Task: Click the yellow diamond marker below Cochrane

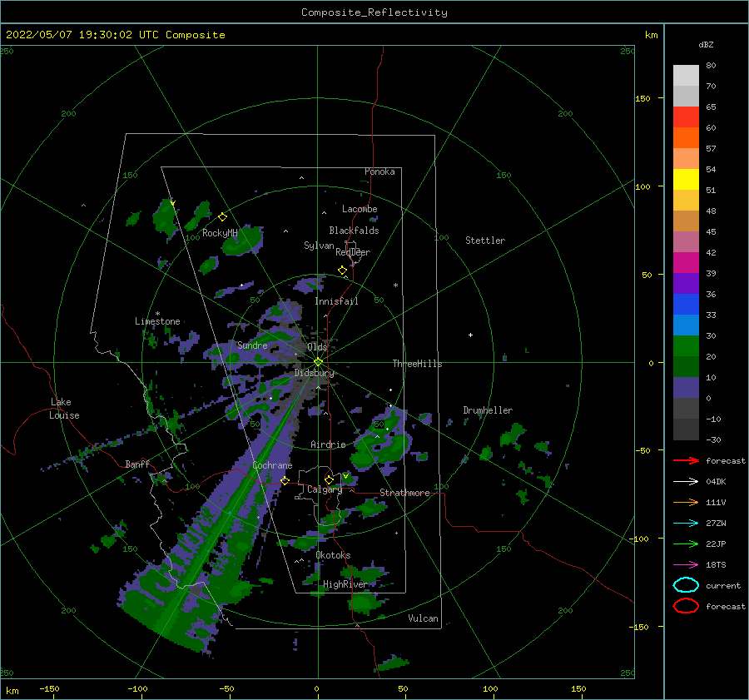Action: [285, 480]
